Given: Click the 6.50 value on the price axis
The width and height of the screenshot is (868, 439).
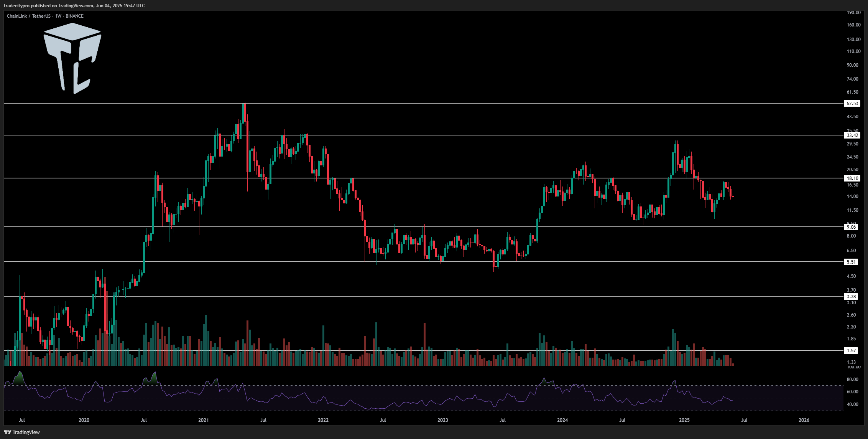Looking at the screenshot, I should (x=851, y=251).
